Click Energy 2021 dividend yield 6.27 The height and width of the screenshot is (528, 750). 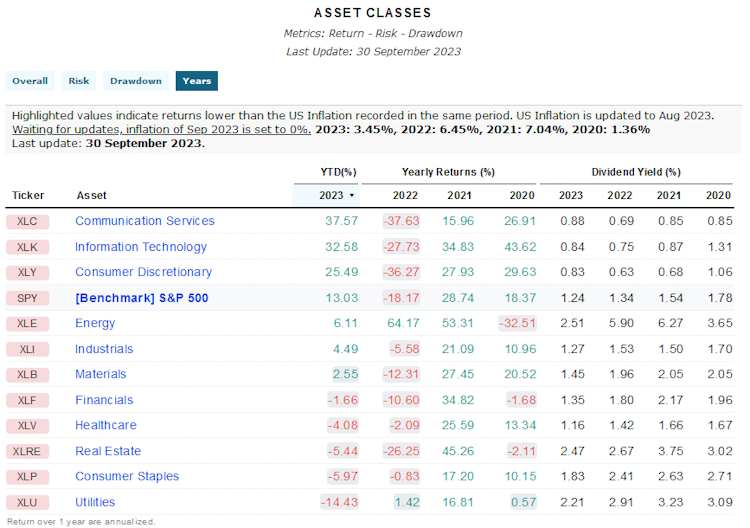tap(671, 323)
